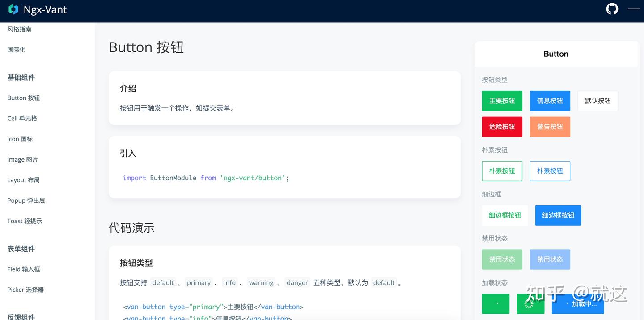The width and height of the screenshot is (644, 320).
Task: Expand the 基础组件 section
Action: 21,77
